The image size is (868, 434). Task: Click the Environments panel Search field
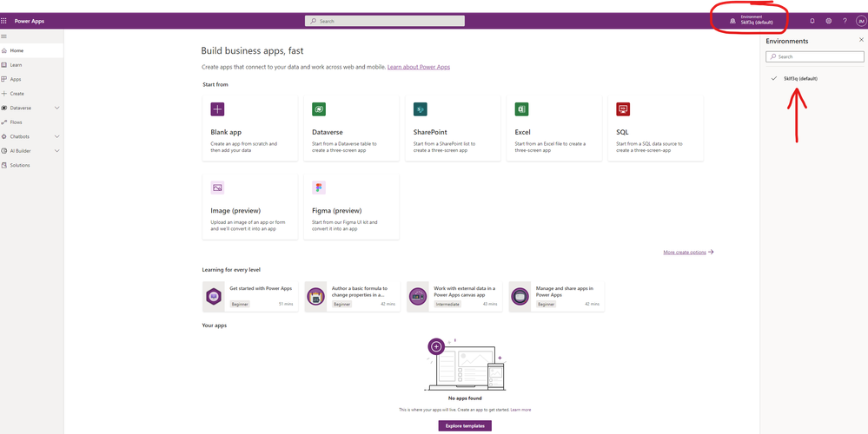pyautogui.click(x=815, y=56)
